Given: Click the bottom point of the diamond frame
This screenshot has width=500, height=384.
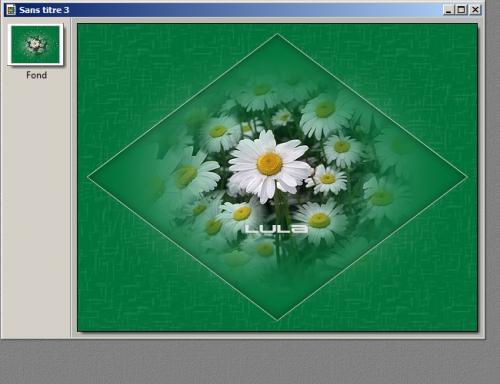Looking at the screenshot, I should pyautogui.click(x=277, y=320).
